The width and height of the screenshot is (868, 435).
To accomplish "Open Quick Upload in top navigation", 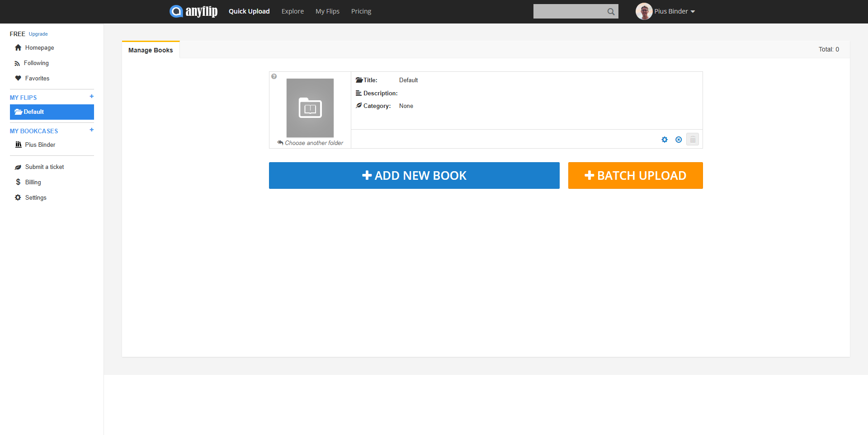I will (x=249, y=11).
